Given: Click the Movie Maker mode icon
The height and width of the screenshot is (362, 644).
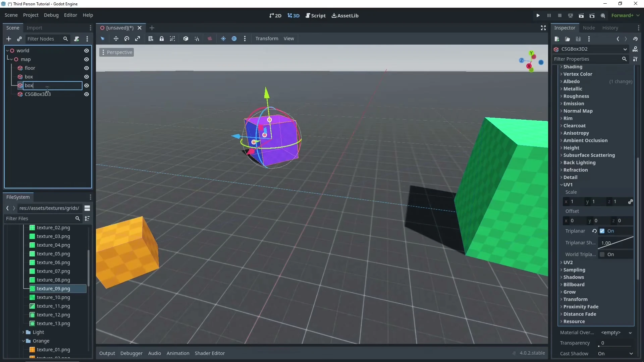Looking at the screenshot, I should pyautogui.click(x=603, y=15).
